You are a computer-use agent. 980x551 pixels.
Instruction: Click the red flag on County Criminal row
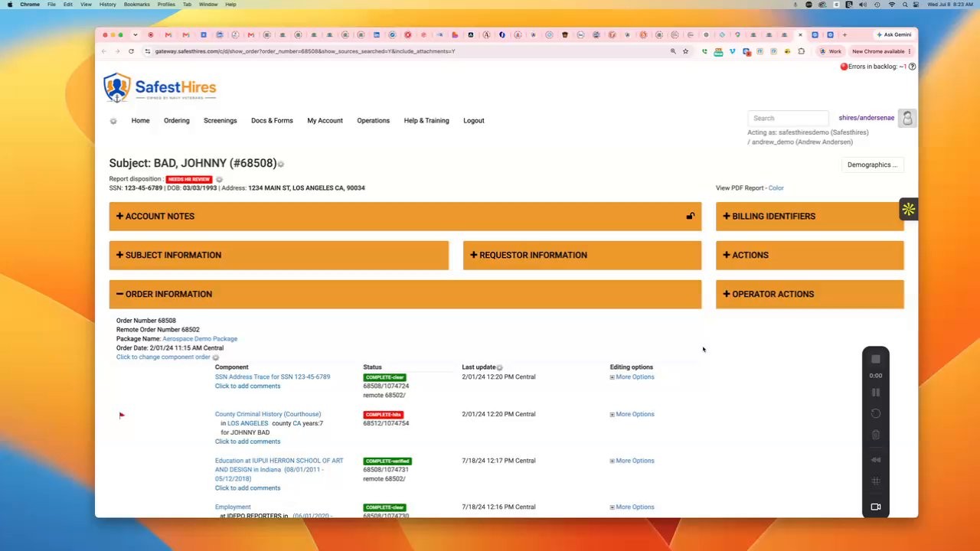pos(121,416)
